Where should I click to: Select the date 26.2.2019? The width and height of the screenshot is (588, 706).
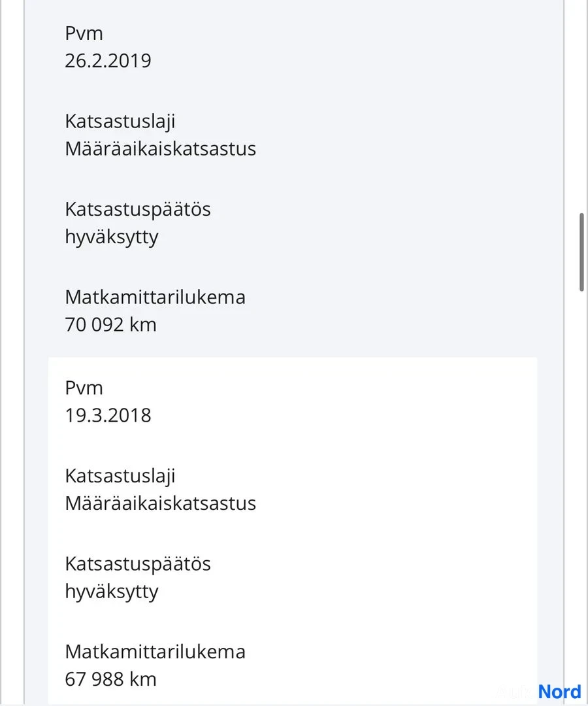(x=108, y=61)
